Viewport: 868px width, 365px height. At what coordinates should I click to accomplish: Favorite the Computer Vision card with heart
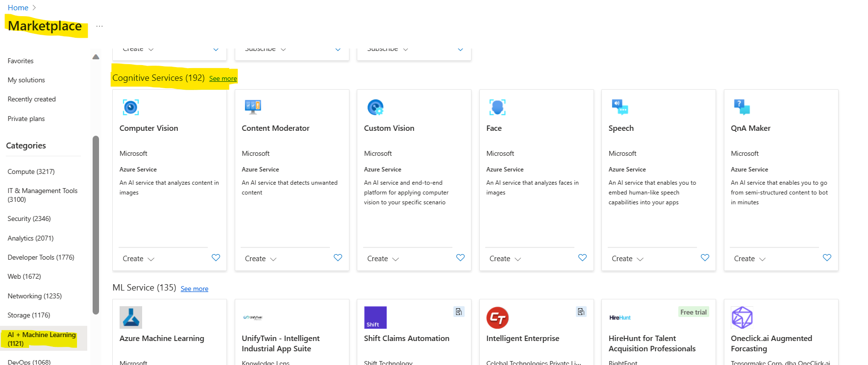pyautogui.click(x=216, y=258)
